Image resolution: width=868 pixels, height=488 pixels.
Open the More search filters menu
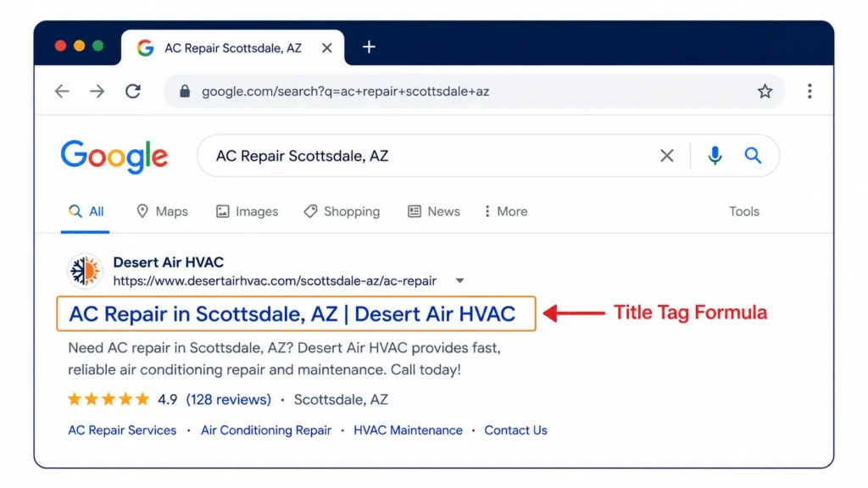click(x=506, y=211)
